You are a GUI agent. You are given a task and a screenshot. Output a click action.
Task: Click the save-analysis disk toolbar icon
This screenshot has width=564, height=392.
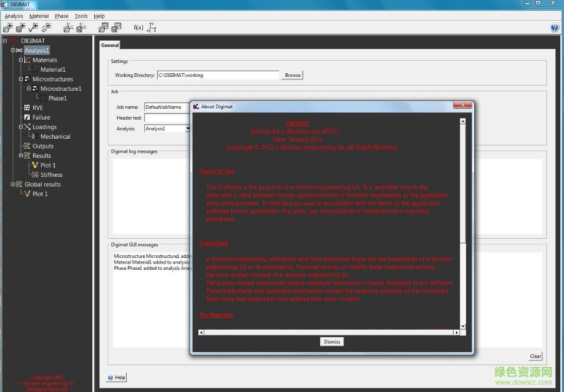[x=21, y=27]
